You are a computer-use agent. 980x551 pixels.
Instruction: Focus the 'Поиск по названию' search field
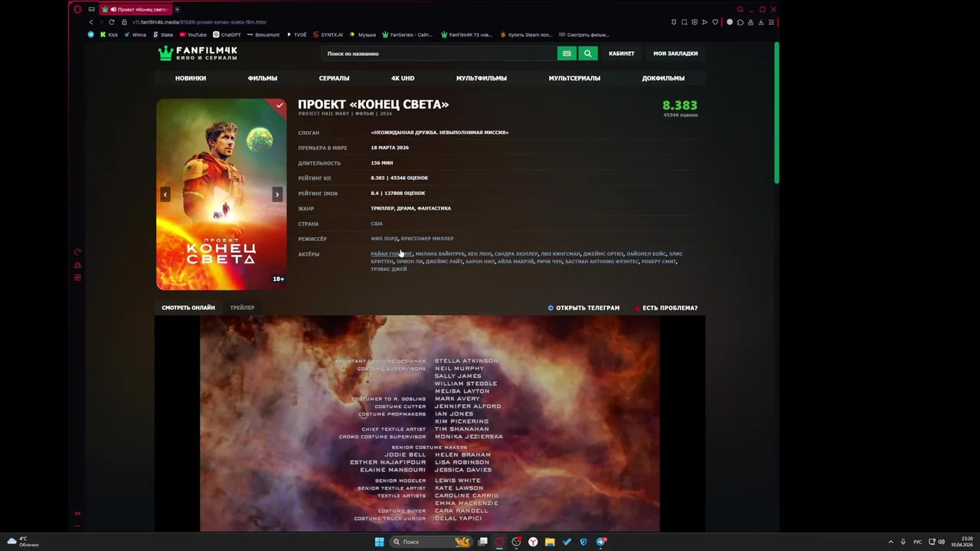[x=439, y=54]
